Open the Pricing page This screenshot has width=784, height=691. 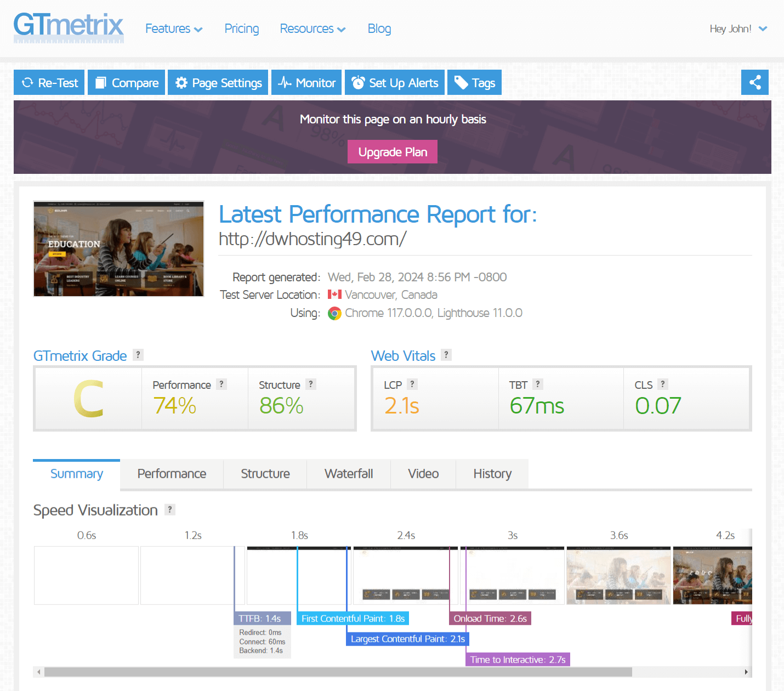coord(241,29)
